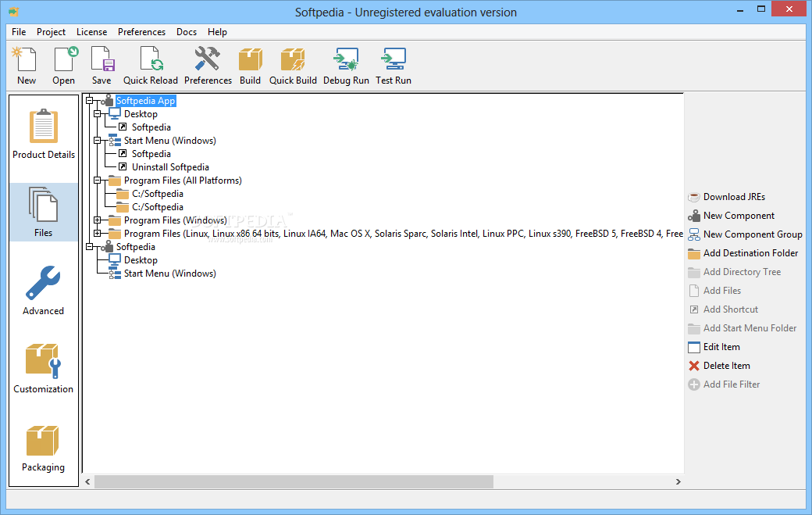Click the Add Shortcut option

723,309
